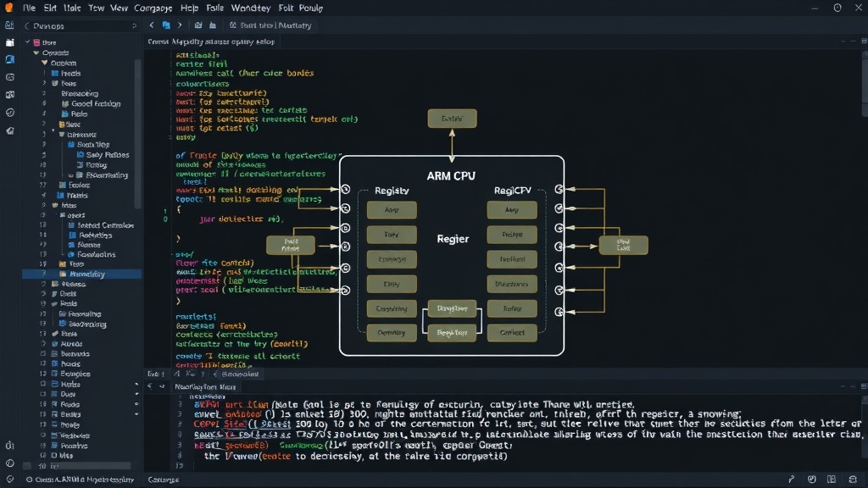
Task: Toggle the checkbox next to the 'Duor' row
Action: point(43,394)
